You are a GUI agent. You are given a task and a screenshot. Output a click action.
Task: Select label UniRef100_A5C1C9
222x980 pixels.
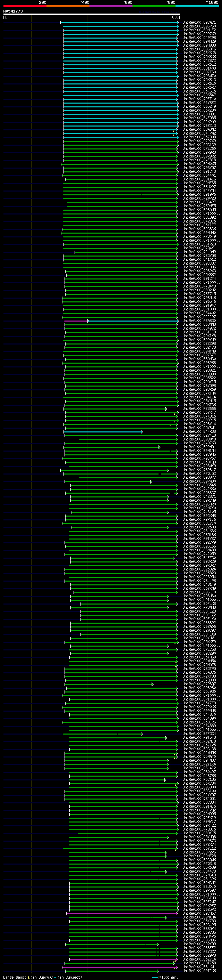(199, 145)
